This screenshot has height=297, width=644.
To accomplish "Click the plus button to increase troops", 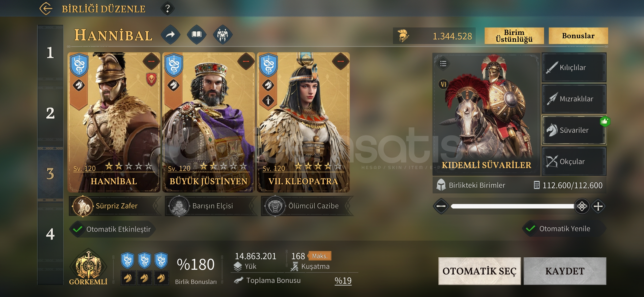I will [598, 206].
